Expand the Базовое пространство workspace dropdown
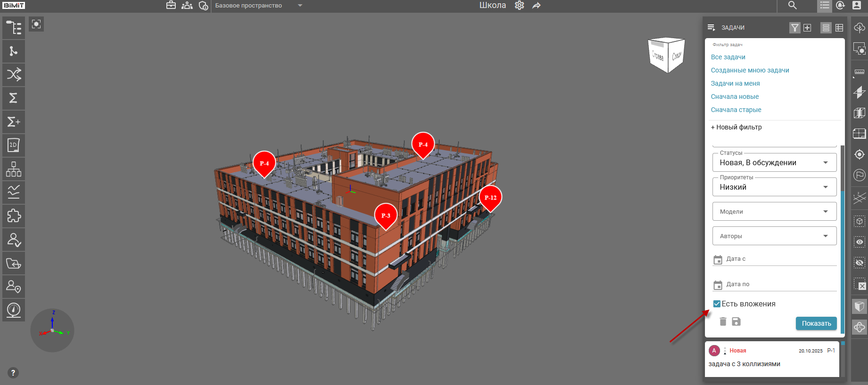This screenshot has width=868, height=385. pos(300,6)
